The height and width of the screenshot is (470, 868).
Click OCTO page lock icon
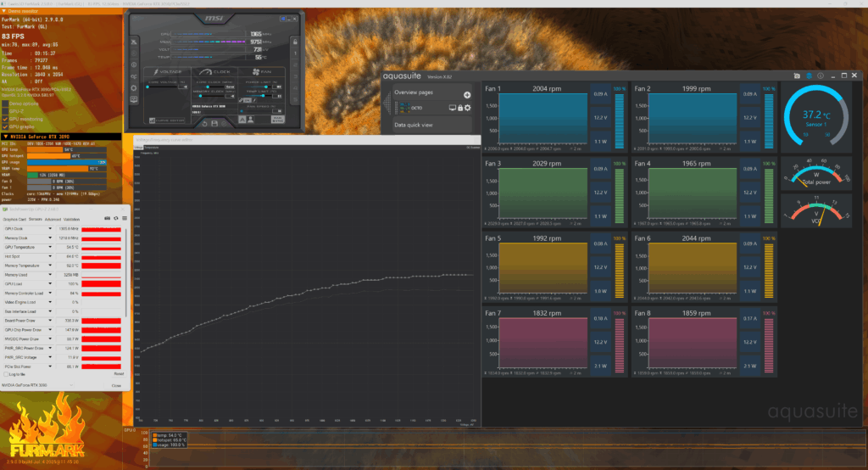[460, 108]
